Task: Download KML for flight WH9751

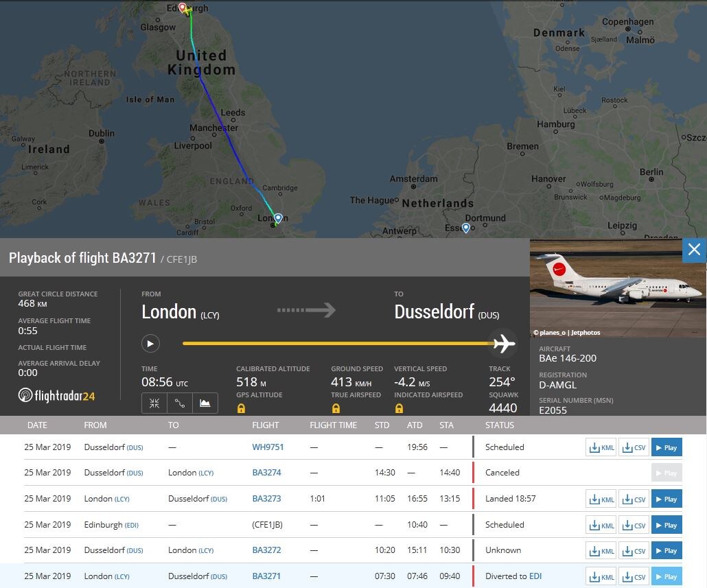Action: [601, 448]
